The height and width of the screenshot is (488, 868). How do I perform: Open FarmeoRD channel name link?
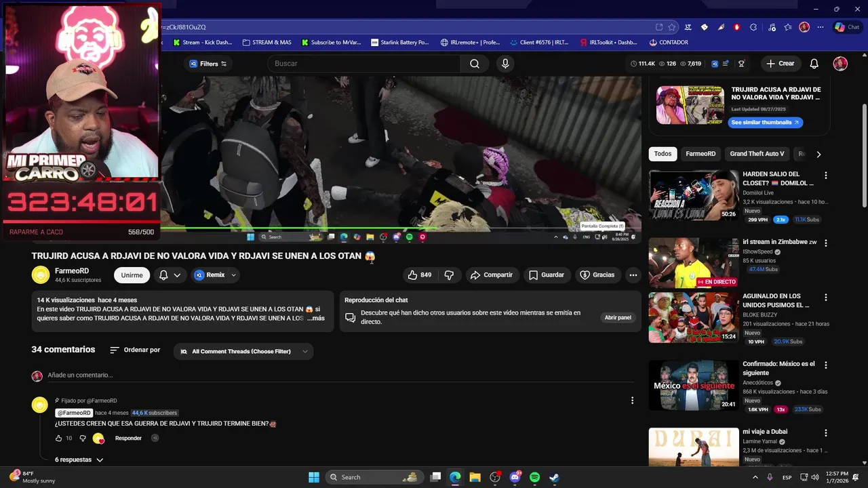[72, 271]
